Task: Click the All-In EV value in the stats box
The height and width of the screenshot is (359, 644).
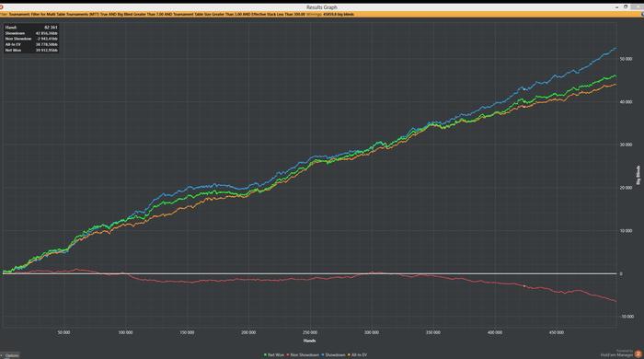Action: pyautogui.click(x=46, y=45)
